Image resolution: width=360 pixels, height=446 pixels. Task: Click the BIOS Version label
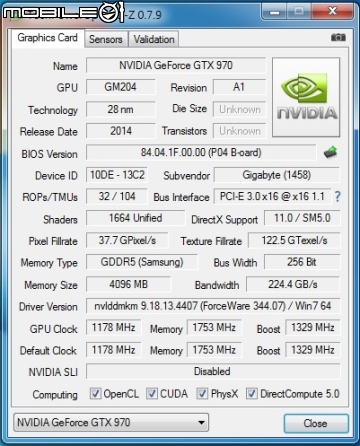(49, 154)
